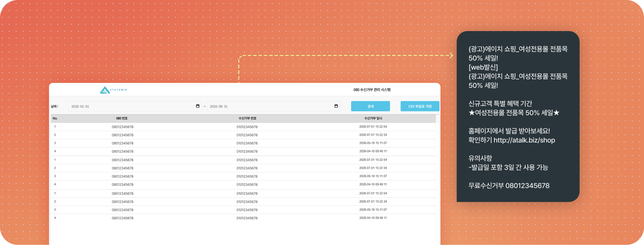This screenshot has height=245, width=644.
Task: Select the [web발신] line in the message
Action: (x=483, y=67)
